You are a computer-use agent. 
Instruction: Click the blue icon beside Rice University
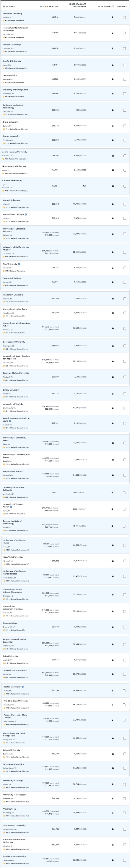coord(19,264)
